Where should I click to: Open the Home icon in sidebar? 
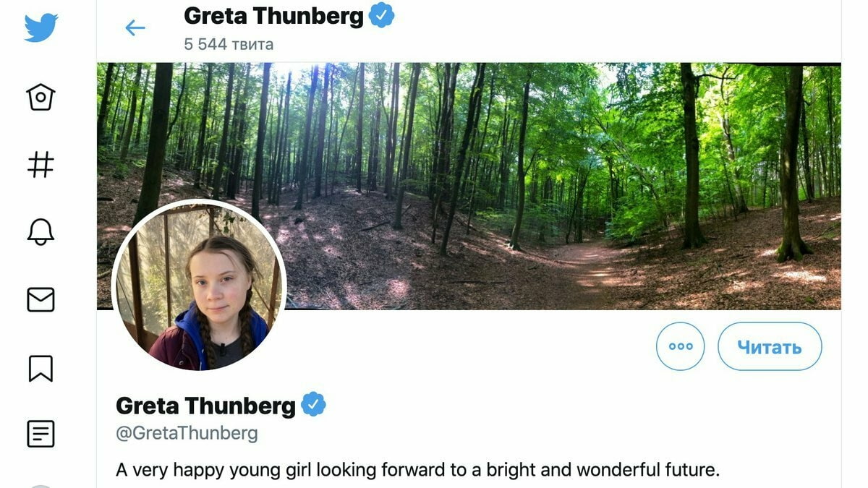tap(41, 97)
